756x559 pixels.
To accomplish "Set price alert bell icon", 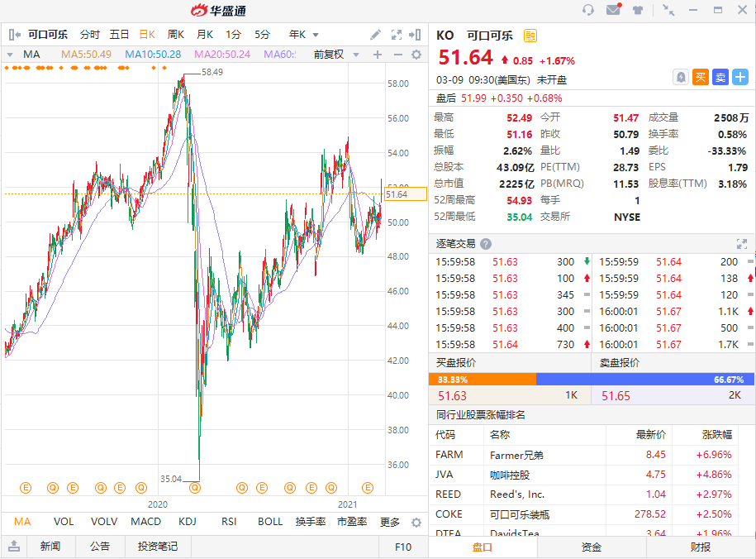I will [681, 77].
